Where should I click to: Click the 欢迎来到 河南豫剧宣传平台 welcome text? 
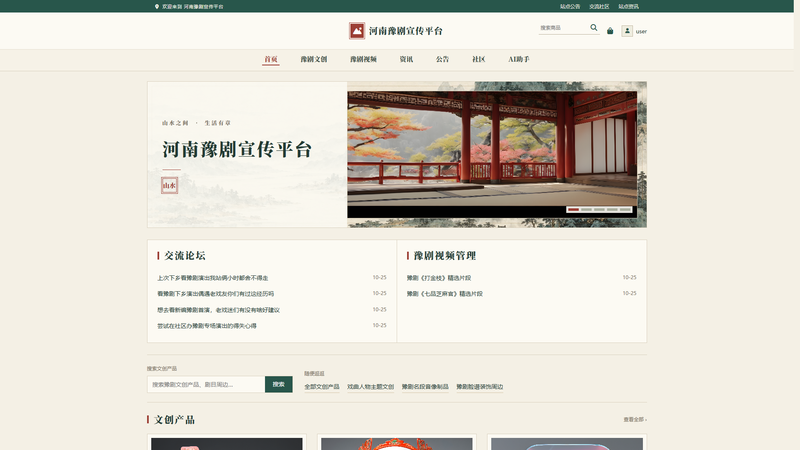pyautogui.click(x=192, y=7)
